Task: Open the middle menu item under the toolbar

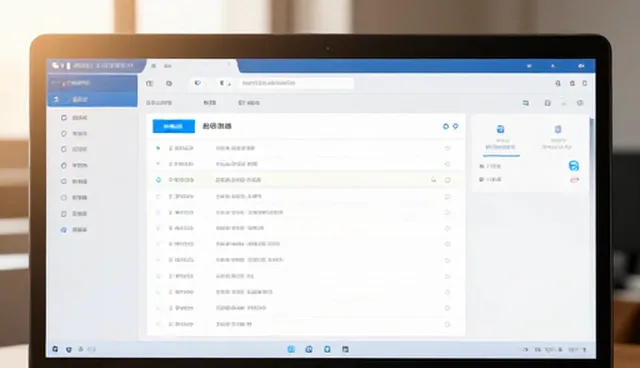Action: (209, 103)
